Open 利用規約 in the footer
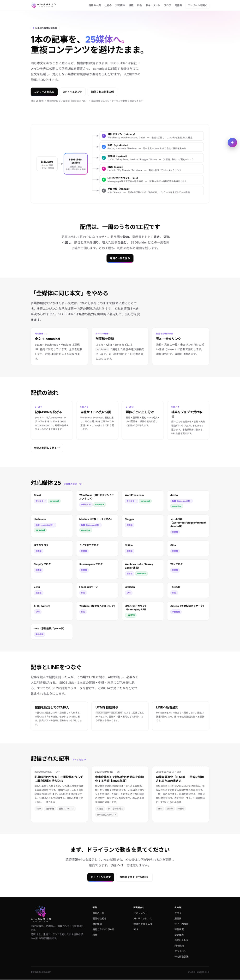This screenshot has width=240, height=980. 179,946
